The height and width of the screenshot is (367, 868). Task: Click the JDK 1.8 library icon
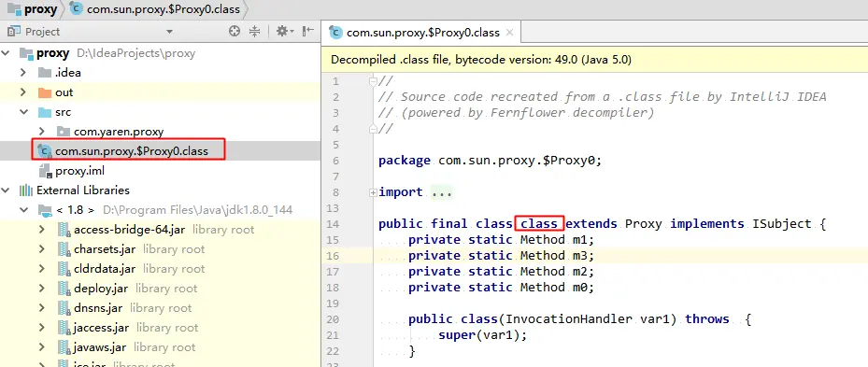pos(44,210)
